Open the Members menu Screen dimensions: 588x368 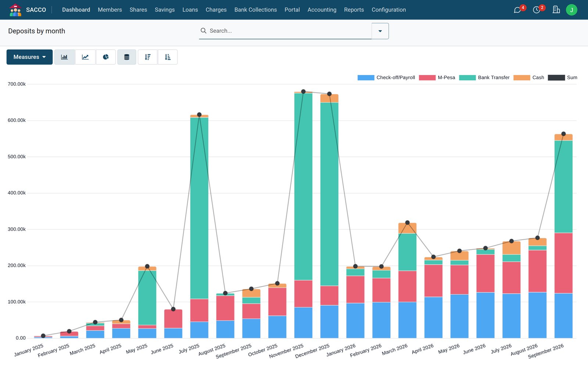[110, 10]
